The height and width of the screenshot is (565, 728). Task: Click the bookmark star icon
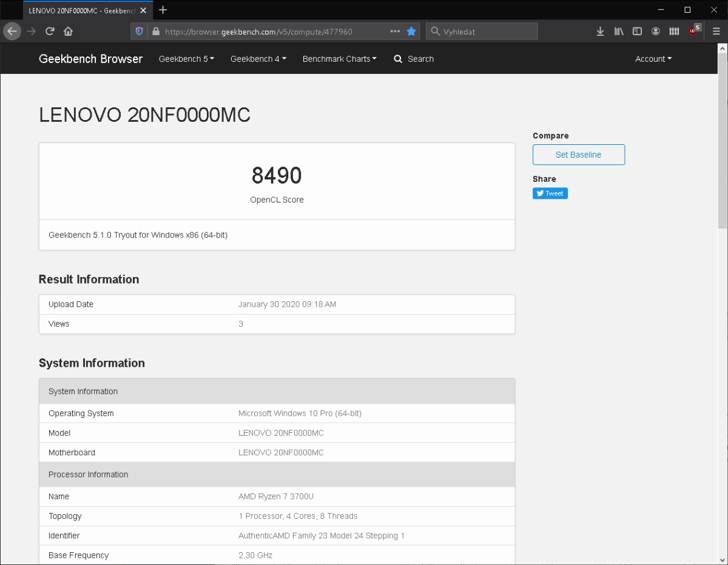click(411, 32)
